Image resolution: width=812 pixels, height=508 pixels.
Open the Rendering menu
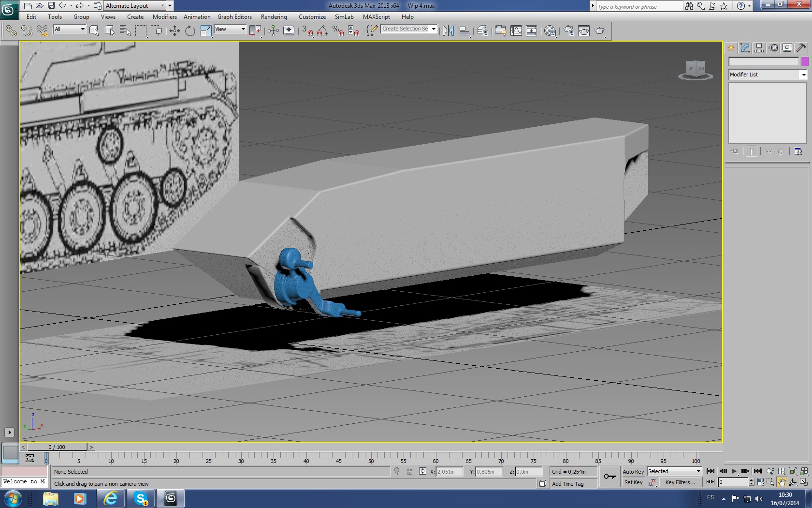pos(274,17)
